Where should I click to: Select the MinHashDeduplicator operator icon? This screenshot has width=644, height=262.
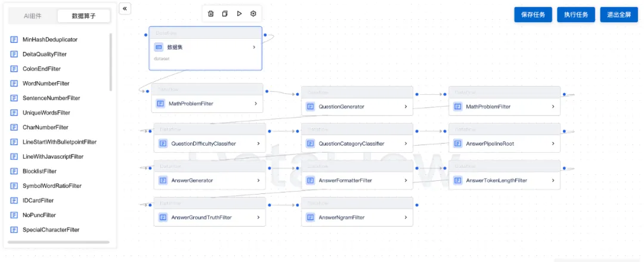[x=14, y=39]
